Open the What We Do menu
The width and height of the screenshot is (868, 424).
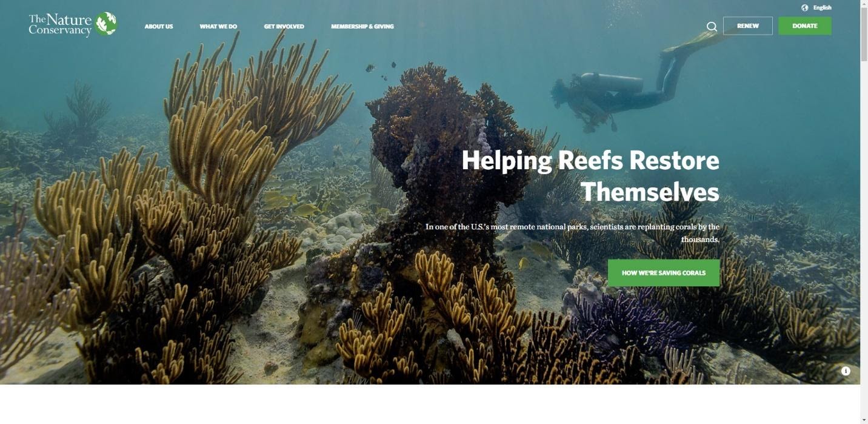[x=218, y=27]
